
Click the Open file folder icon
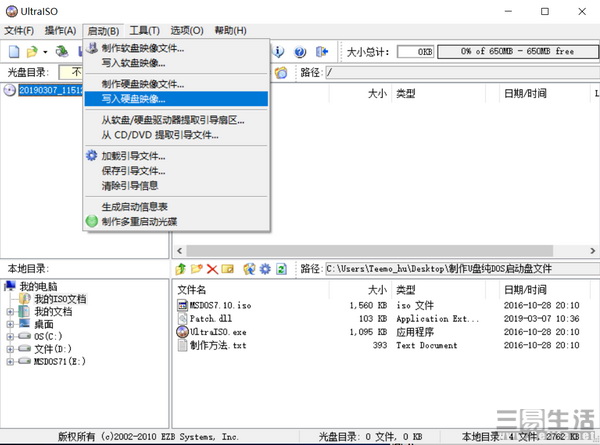(x=32, y=51)
